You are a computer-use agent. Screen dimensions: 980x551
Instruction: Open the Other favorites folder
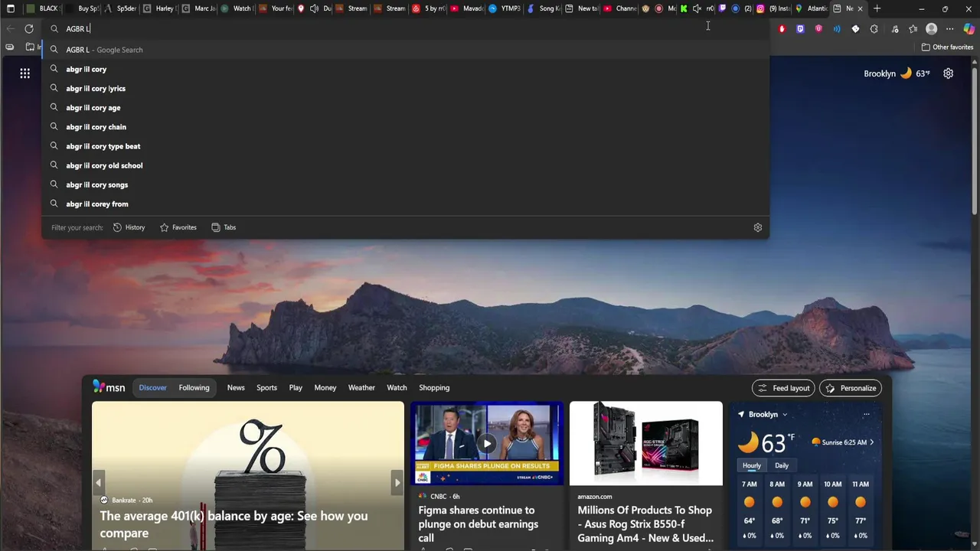click(948, 47)
